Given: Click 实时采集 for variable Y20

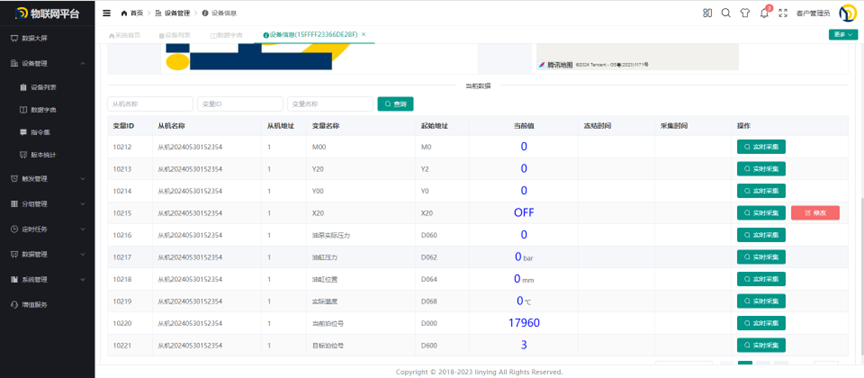Looking at the screenshot, I should (761, 169).
